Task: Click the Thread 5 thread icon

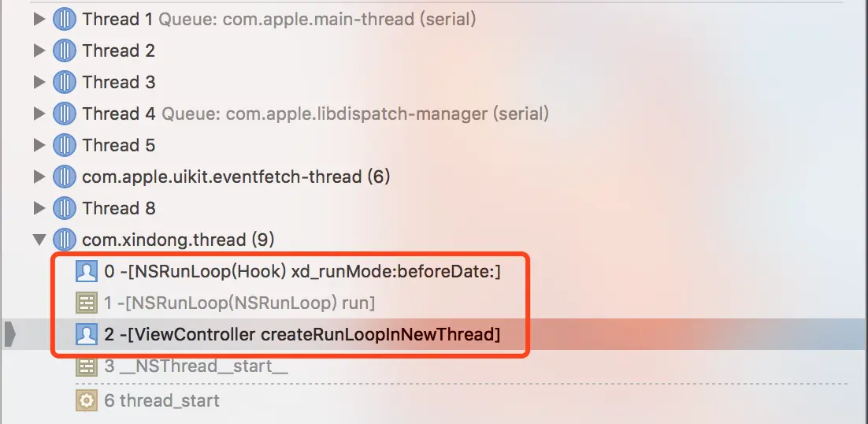Action: pos(65,146)
